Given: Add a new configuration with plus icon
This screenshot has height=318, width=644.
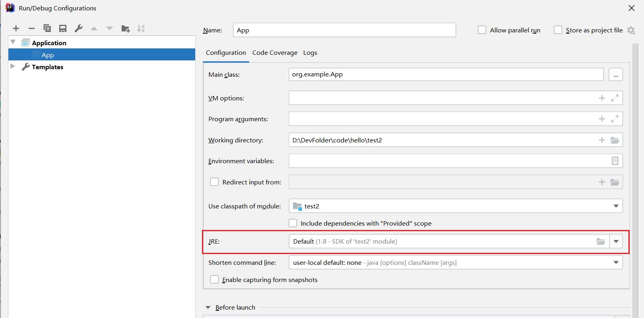Looking at the screenshot, I should [x=16, y=28].
